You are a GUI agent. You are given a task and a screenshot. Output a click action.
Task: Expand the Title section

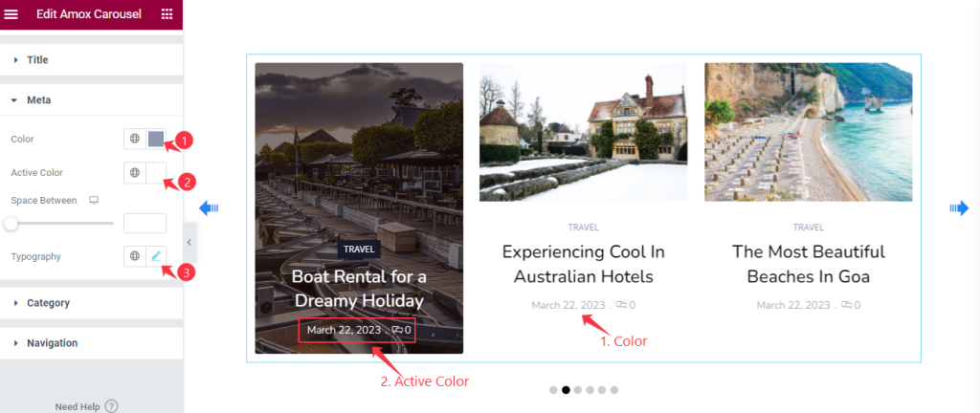pos(91,60)
